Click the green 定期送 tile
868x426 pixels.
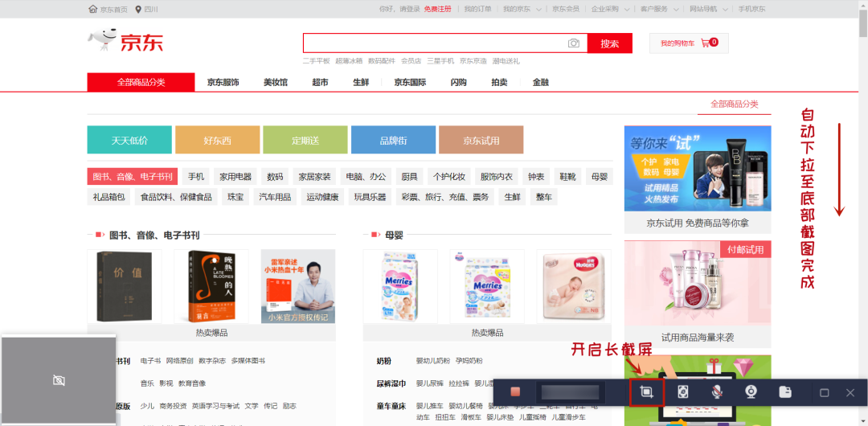[x=305, y=140]
